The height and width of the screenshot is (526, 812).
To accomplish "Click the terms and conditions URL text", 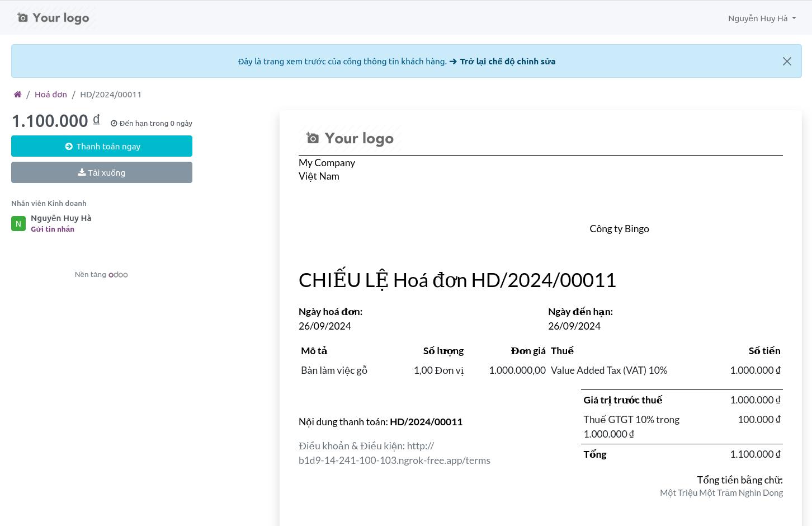I will coord(394,453).
